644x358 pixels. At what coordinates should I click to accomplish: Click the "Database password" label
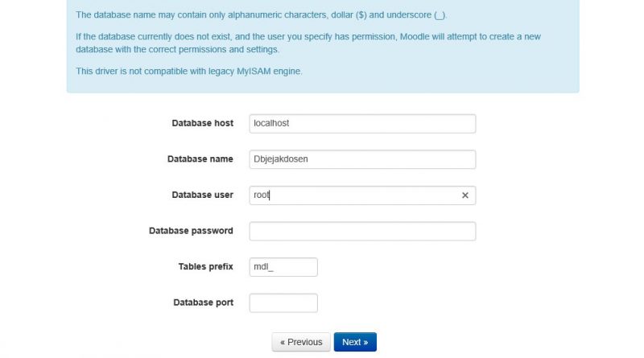pyautogui.click(x=191, y=231)
